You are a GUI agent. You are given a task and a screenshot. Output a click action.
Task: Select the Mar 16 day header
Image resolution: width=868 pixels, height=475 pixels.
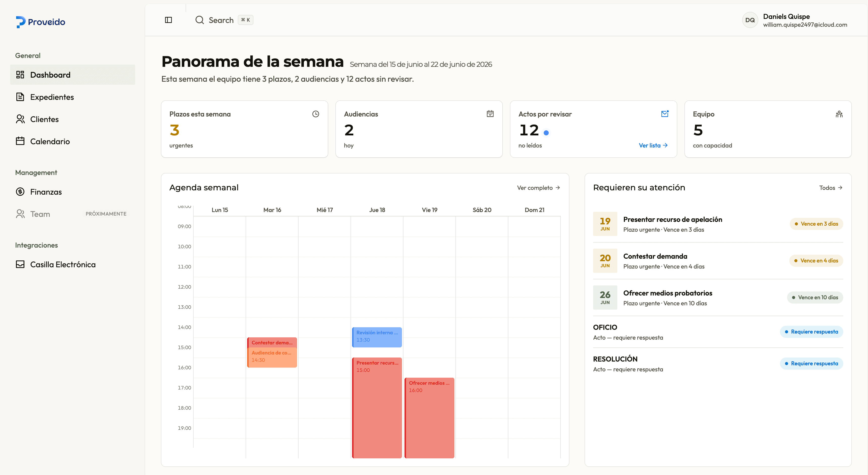[272, 210]
